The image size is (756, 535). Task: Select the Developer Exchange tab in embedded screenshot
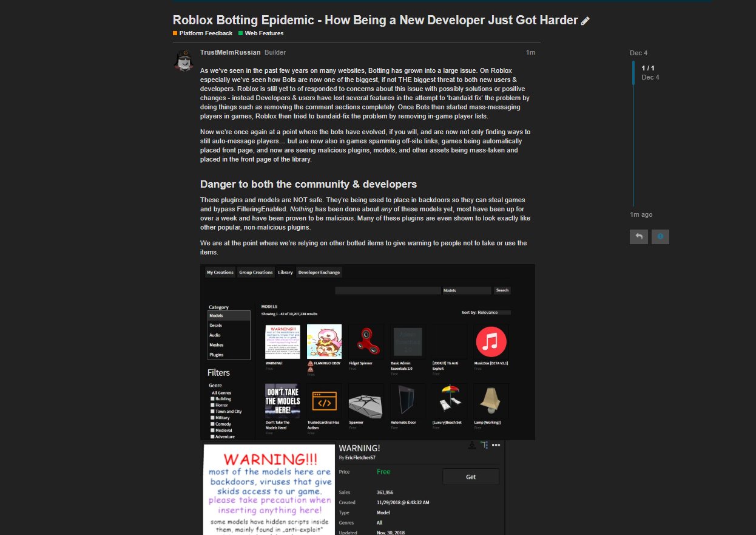tap(319, 272)
